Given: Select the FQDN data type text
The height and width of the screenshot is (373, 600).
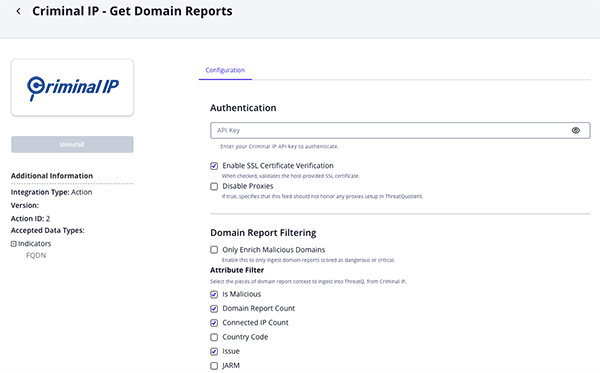Looking at the screenshot, I should [x=36, y=255].
